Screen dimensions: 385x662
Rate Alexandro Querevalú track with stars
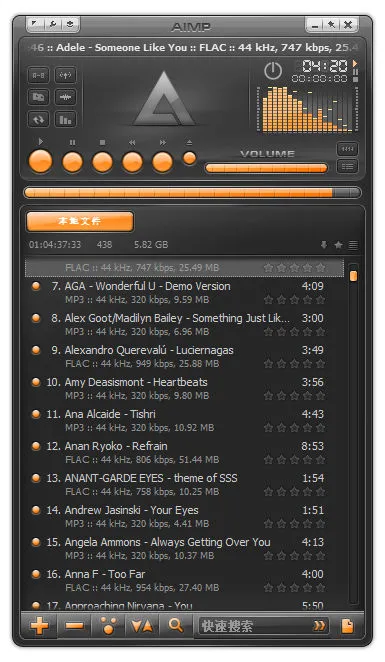tap(295, 364)
